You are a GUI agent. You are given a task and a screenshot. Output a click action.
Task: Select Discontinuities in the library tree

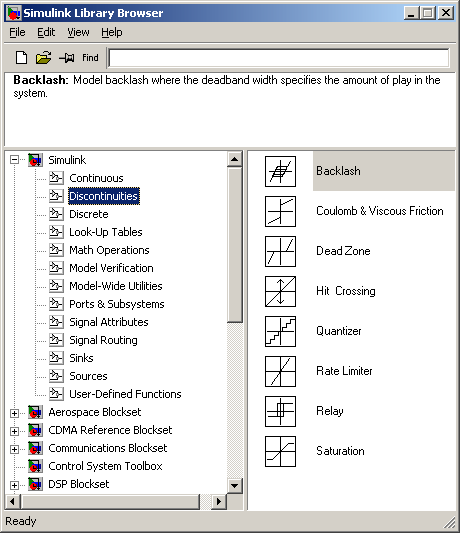coord(104,196)
